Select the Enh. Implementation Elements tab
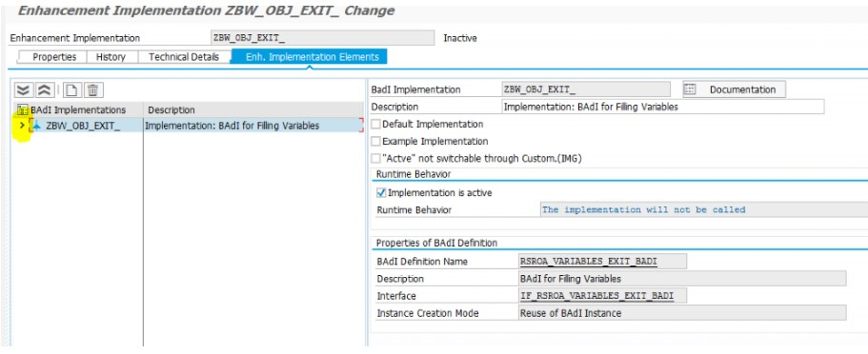The width and height of the screenshot is (868, 354). tap(309, 57)
